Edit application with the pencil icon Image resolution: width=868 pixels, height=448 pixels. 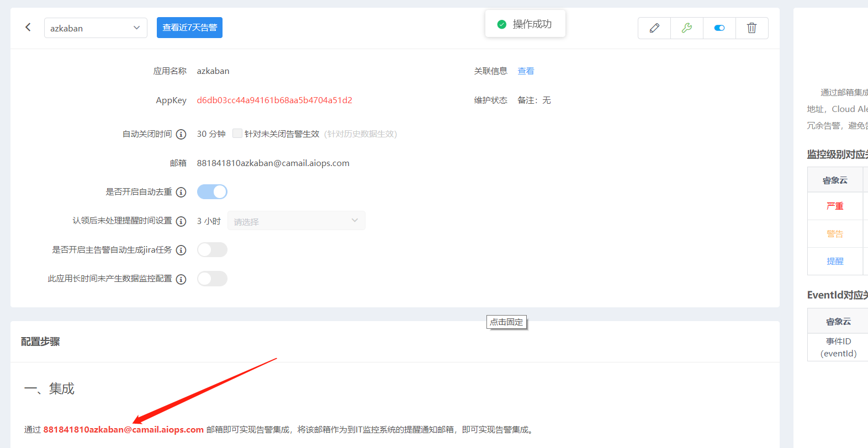tap(654, 28)
